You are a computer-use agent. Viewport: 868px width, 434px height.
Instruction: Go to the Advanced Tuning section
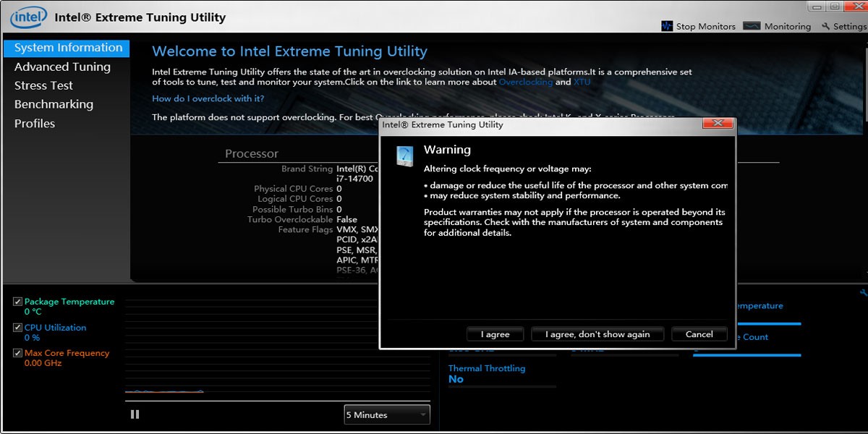[x=62, y=67]
